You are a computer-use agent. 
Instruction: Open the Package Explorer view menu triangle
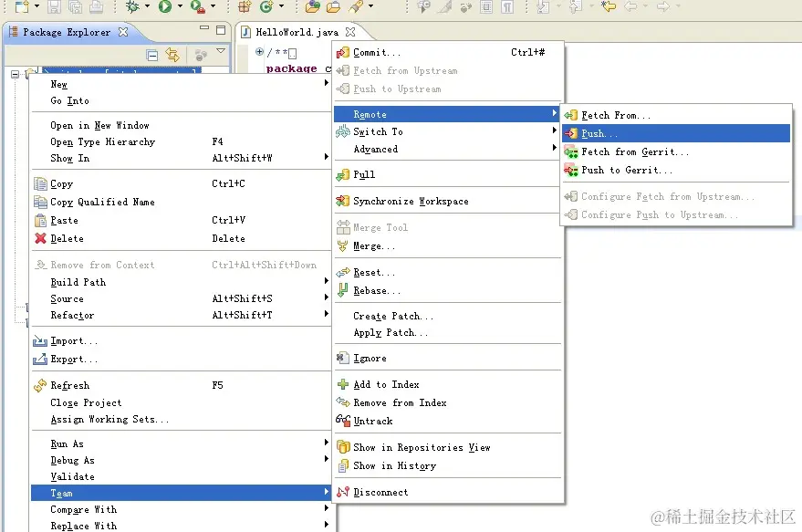coord(221,50)
